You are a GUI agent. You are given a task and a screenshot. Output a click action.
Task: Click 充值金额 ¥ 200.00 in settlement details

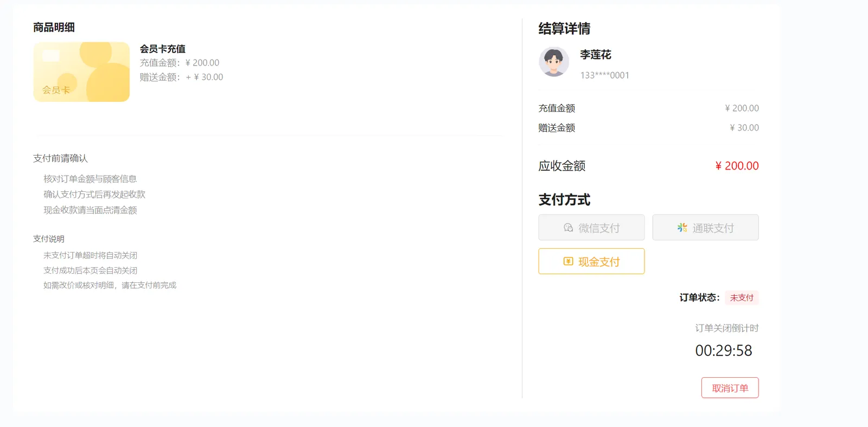[x=742, y=108]
